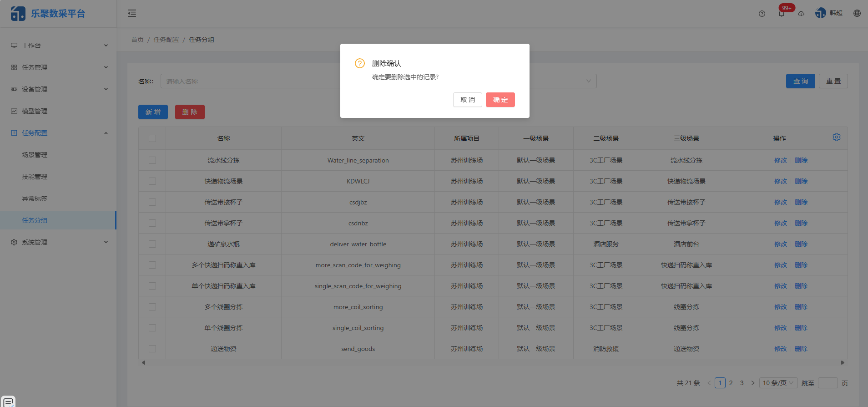
Task: Check the row checkbox for 流水线分拣
Action: [x=152, y=160]
